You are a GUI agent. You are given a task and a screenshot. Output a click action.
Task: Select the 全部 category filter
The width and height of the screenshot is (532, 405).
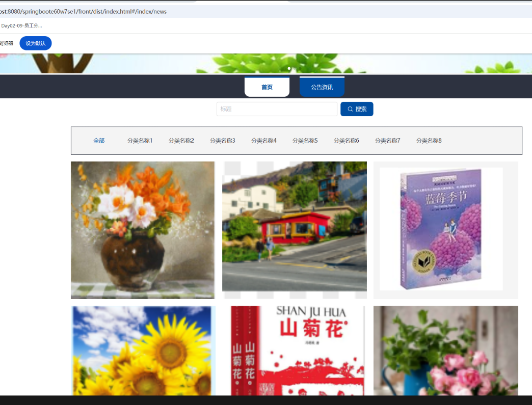[99, 141]
